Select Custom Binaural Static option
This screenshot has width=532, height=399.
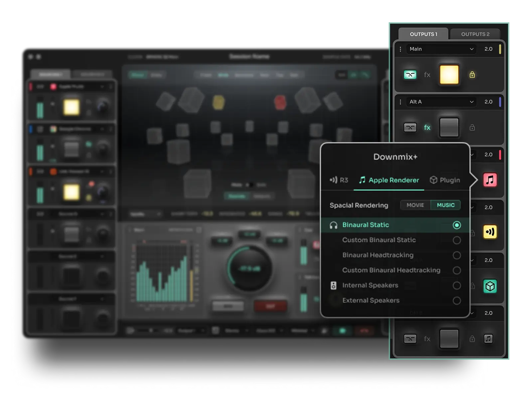pos(457,240)
